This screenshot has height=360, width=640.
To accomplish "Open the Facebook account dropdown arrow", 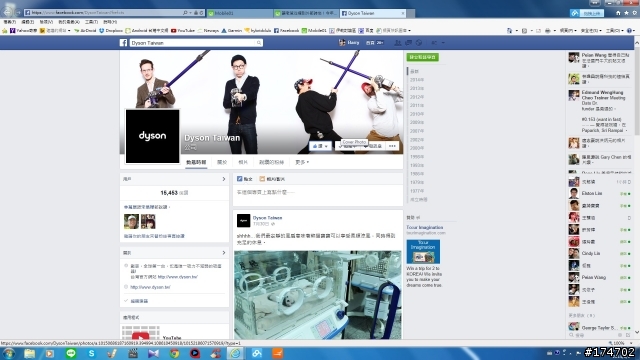I will [443, 42].
